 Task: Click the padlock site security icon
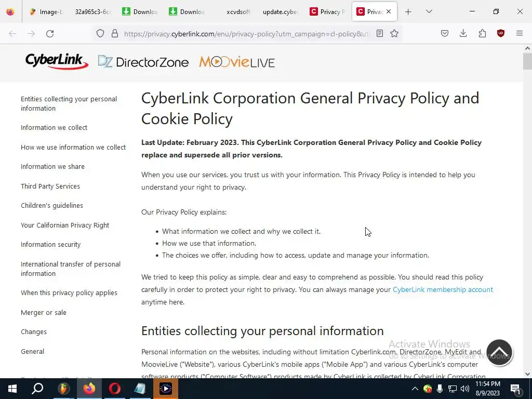click(115, 33)
